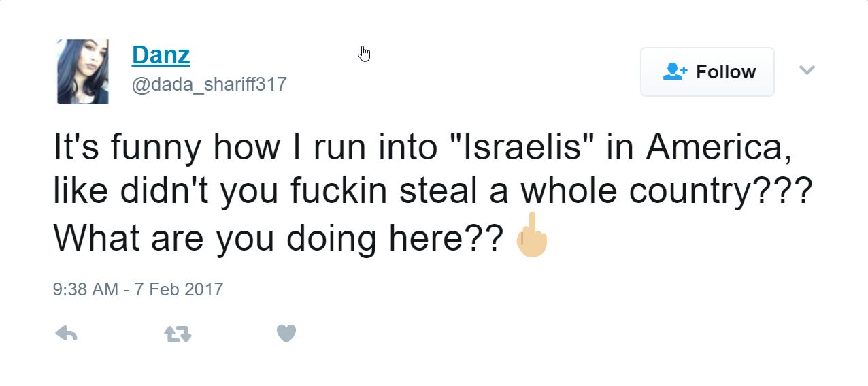
Task: Open the tweet options chevron dropdown
Action: click(x=807, y=70)
